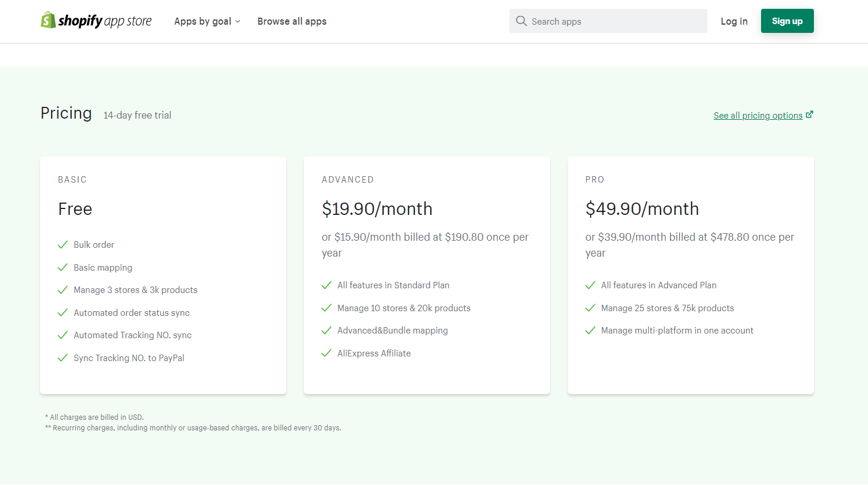868x485 pixels.
Task: Select the 14-day free trial text
Action: 138,115
